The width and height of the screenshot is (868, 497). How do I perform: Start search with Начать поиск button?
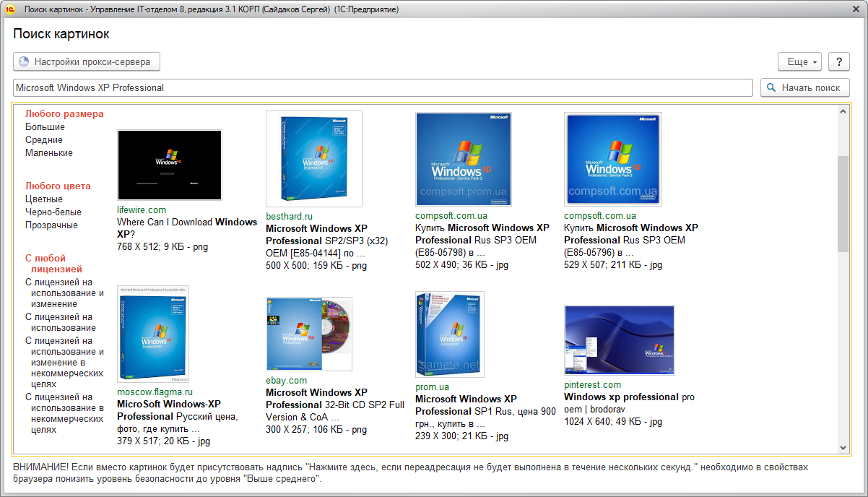pyautogui.click(x=805, y=87)
